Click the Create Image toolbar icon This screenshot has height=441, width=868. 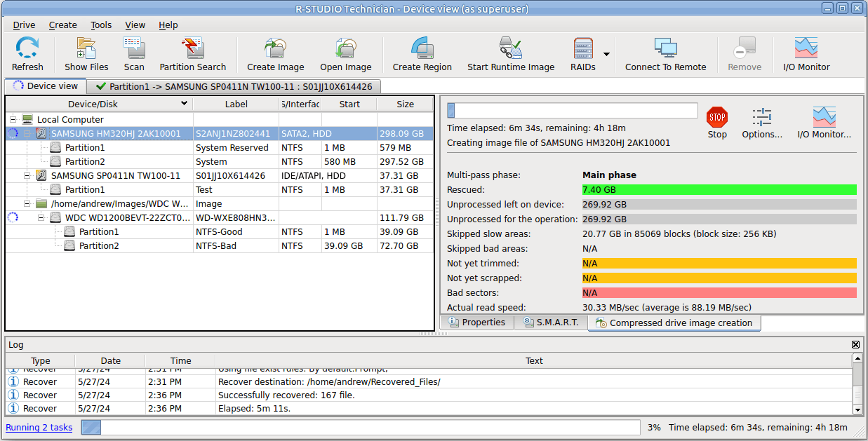[275, 48]
